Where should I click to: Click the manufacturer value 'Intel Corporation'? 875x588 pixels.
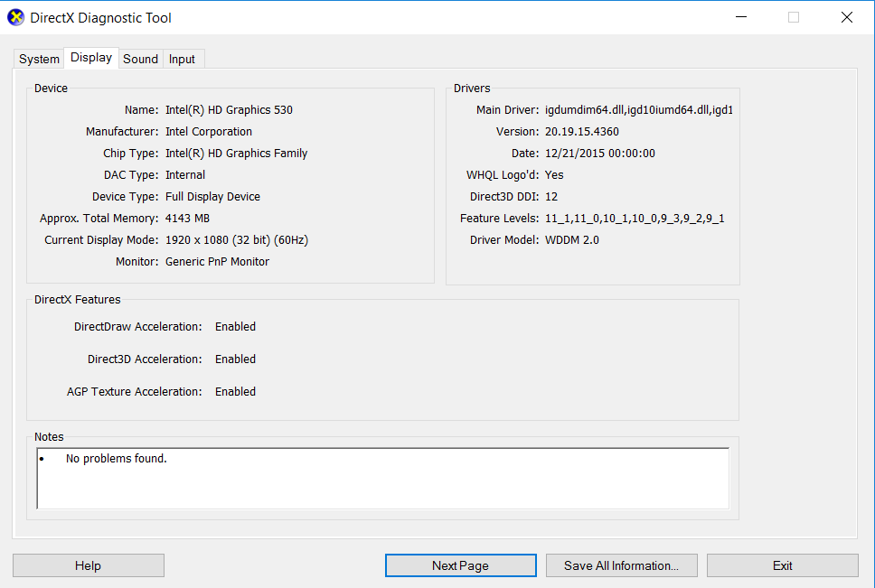tap(209, 132)
